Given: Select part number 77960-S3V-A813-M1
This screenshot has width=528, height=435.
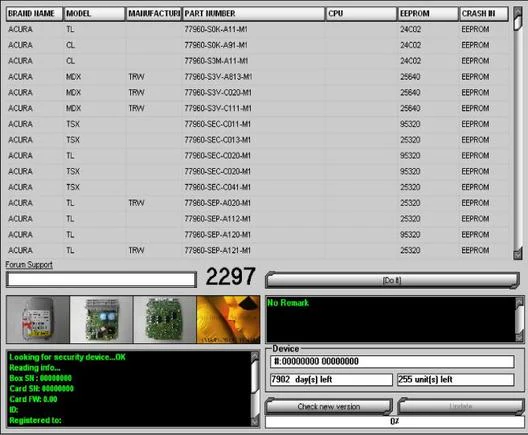Looking at the screenshot, I should [x=218, y=77].
